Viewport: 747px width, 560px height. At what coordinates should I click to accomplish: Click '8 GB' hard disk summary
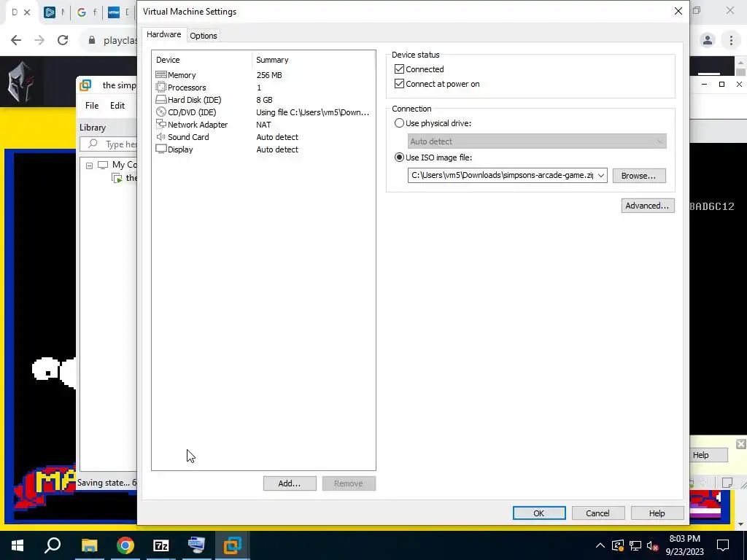pos(264,99)
